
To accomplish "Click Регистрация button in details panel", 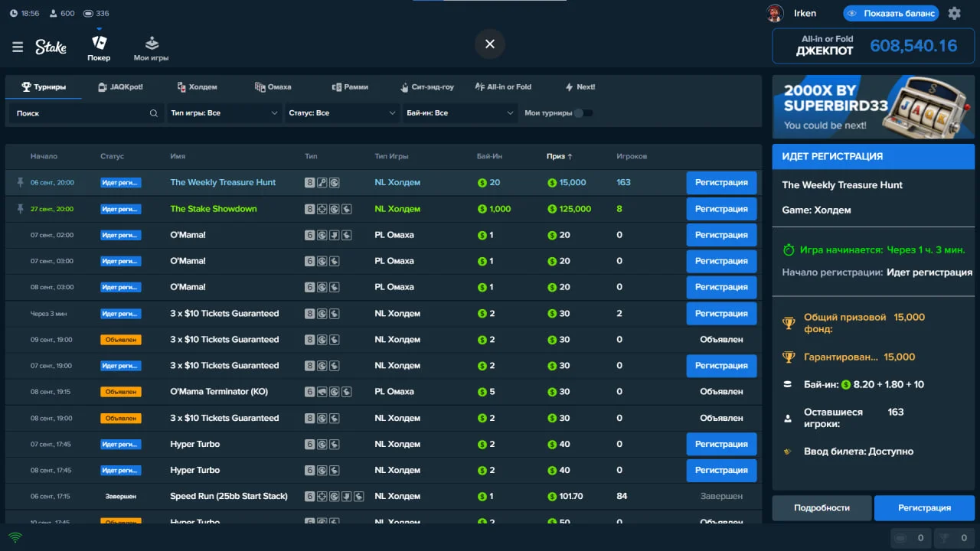I will 924,508.
